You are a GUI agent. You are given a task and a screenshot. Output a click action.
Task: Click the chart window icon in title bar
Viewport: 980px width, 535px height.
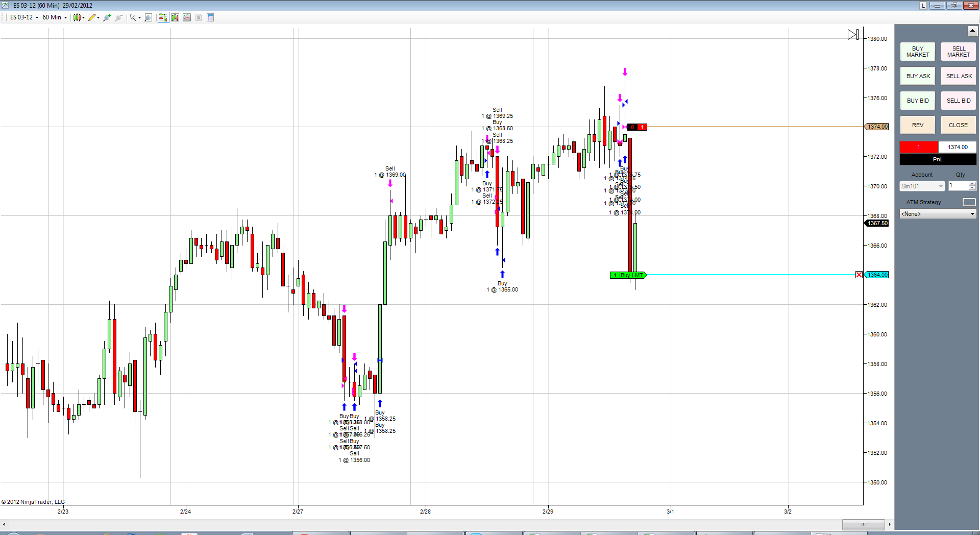[6, 5]
